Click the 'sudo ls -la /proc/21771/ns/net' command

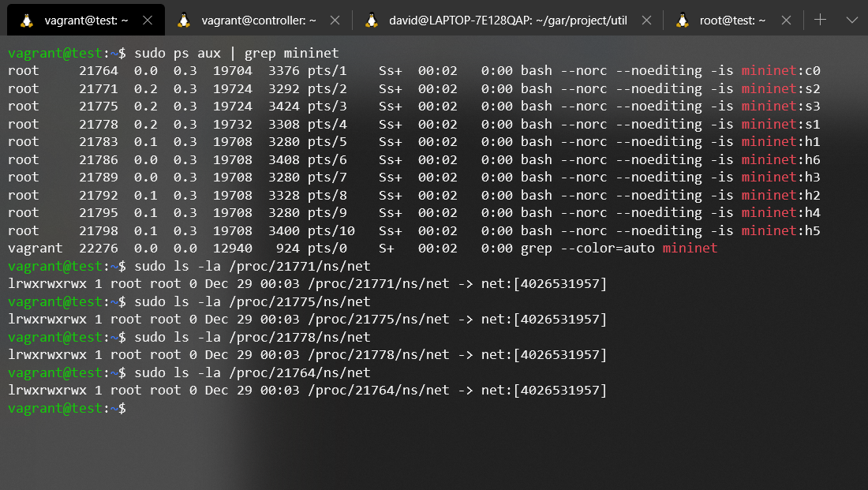coord(253,267)
